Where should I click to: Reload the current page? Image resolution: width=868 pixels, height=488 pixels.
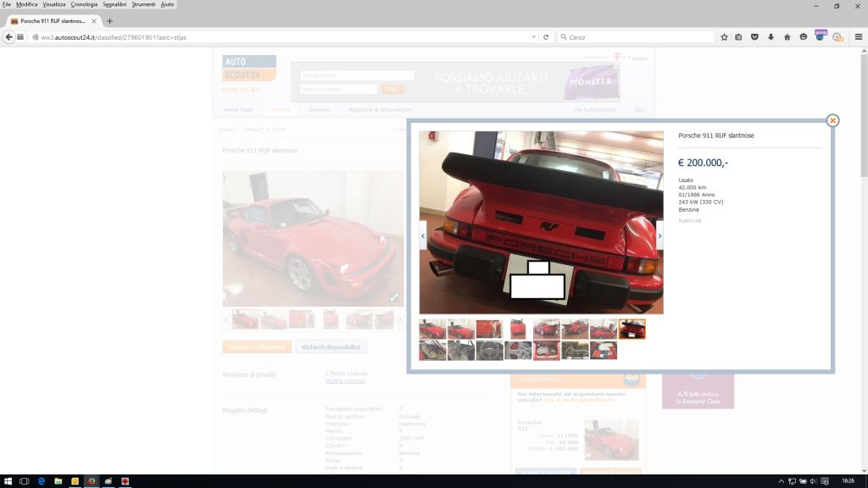(x=546, y=37)
